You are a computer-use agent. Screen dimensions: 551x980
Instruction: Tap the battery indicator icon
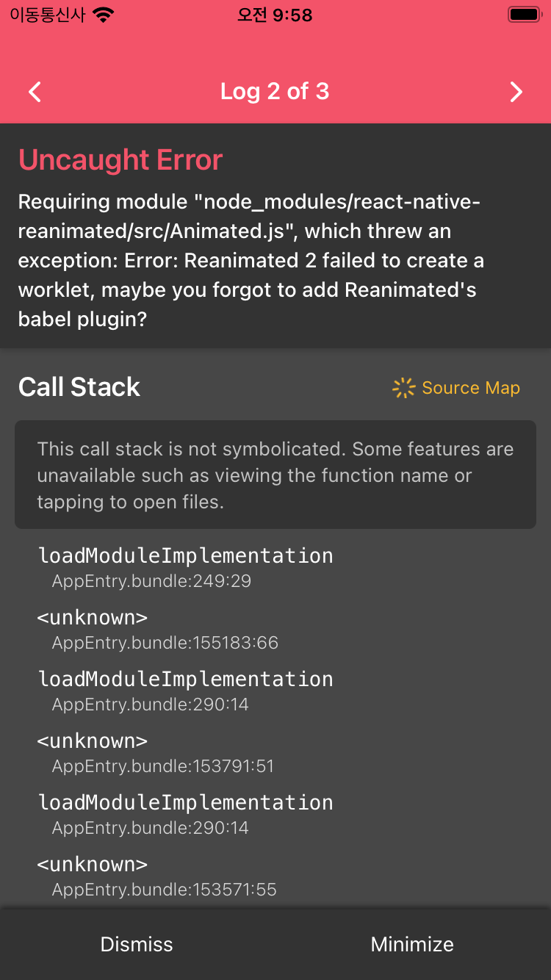coord(522,13)
